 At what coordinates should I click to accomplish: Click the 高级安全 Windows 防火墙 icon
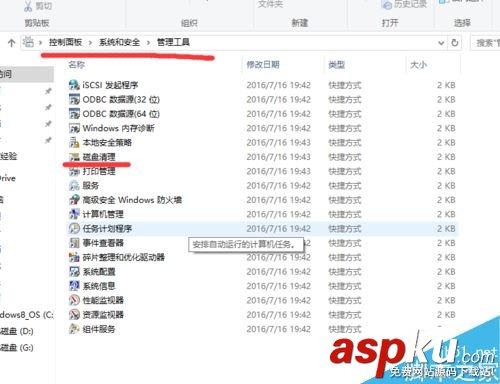click(74, 200)
